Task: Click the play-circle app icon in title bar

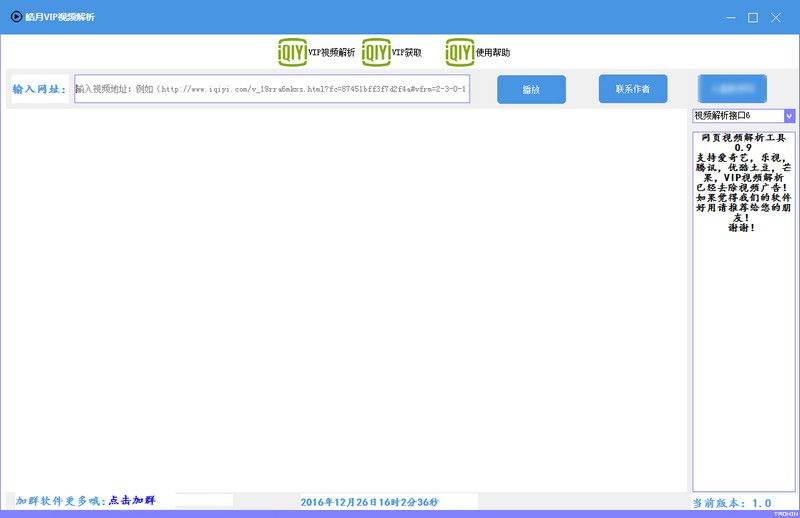Action: [x=16, y=17]
